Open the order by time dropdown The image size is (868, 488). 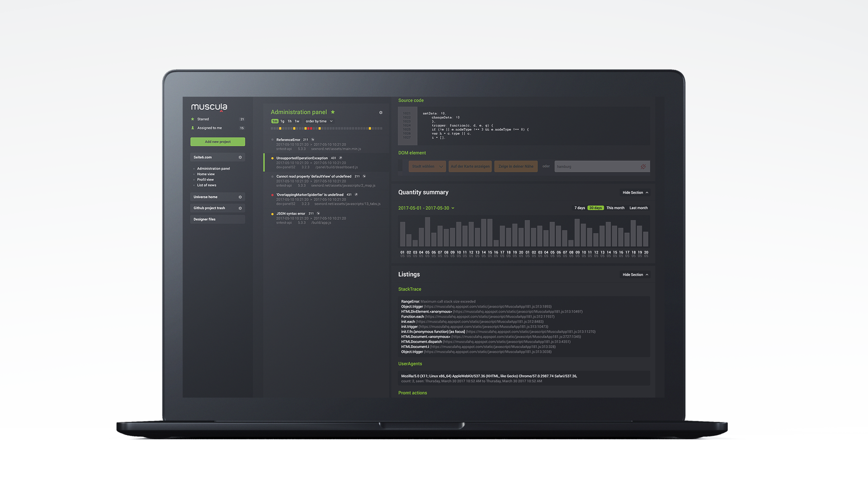(319, 121)
